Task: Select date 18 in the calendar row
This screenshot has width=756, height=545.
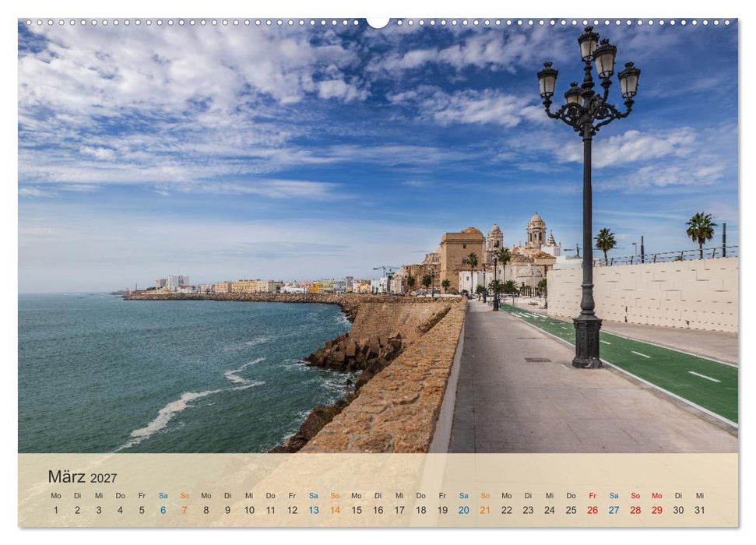Action: pos(421,510)
